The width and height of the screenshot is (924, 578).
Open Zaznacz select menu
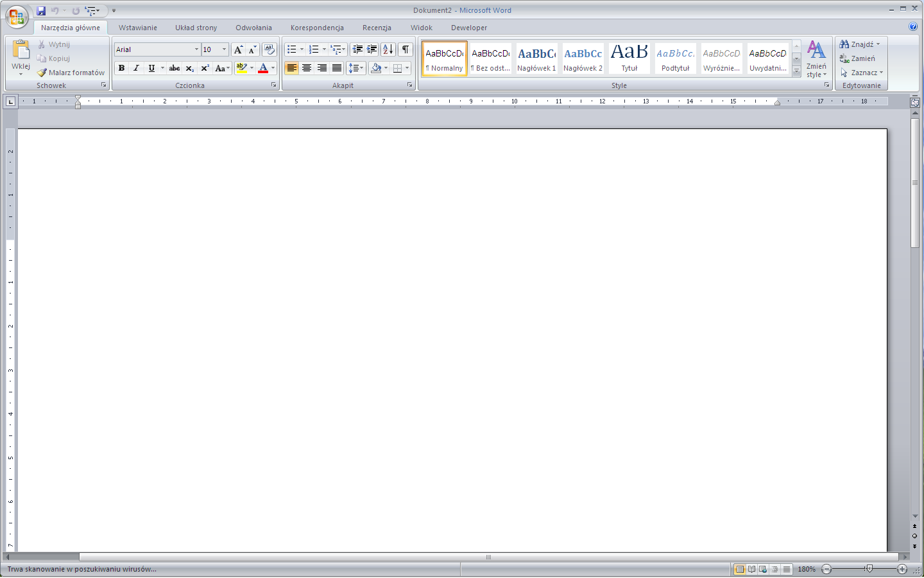click(x=862, y=73)
